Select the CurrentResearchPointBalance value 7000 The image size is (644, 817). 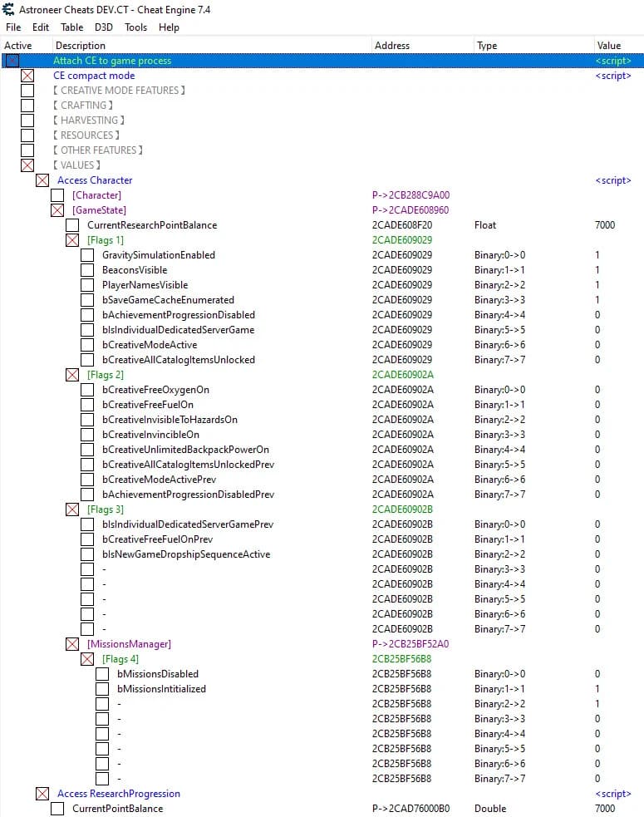click(x=605, y=225)
